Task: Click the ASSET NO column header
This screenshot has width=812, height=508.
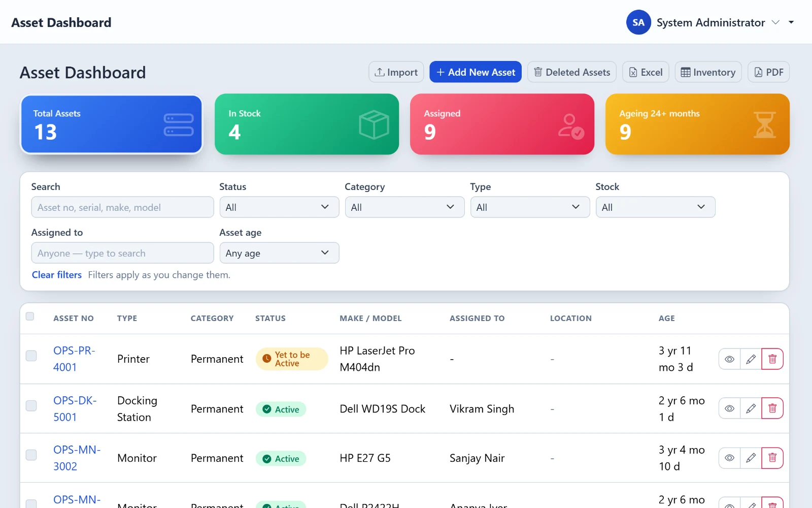Action: coord(74,318)
